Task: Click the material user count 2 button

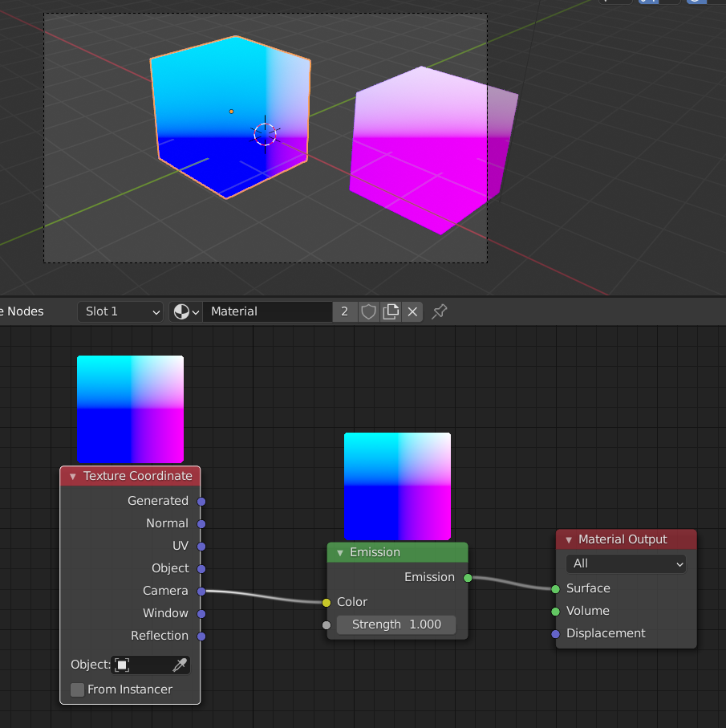Action: (344, 311)
